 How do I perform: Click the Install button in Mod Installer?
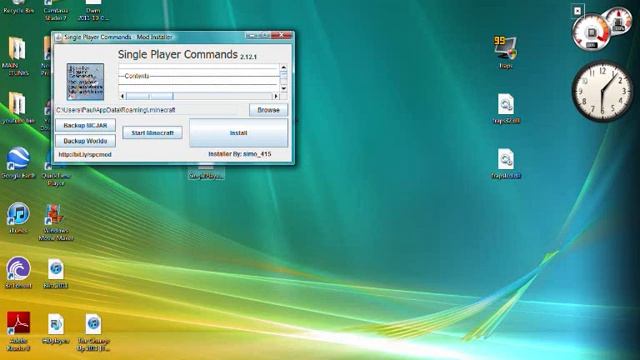pyautogui.click(x=238, y=133)
